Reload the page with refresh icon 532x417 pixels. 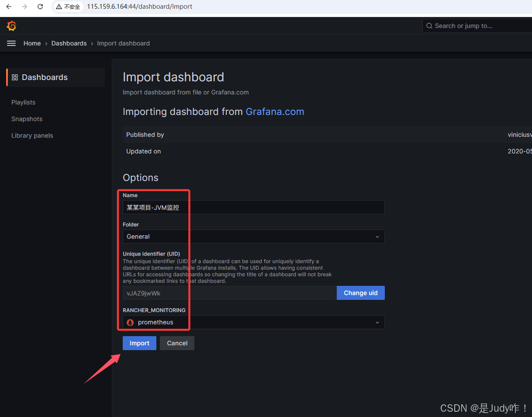tap(40, 7)
